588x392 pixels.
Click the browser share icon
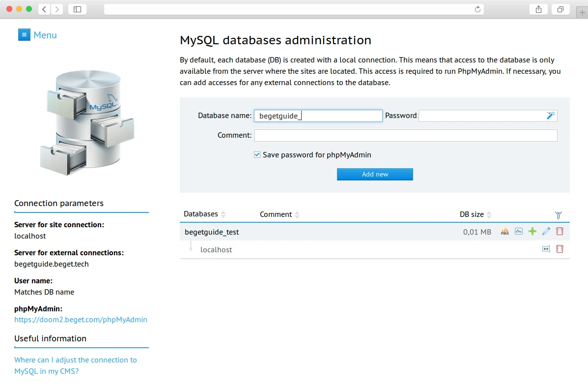(x=538, y=9)
